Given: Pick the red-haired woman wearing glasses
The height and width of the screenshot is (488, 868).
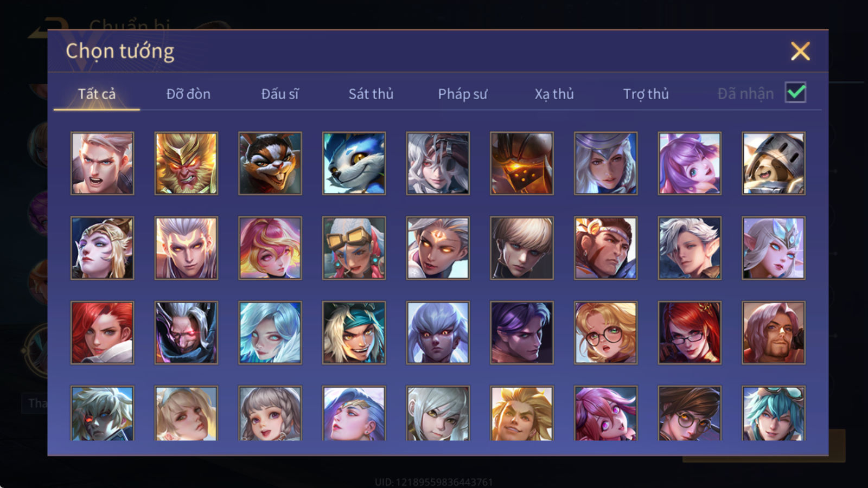Looking at the screenshot, I should 690,332.
